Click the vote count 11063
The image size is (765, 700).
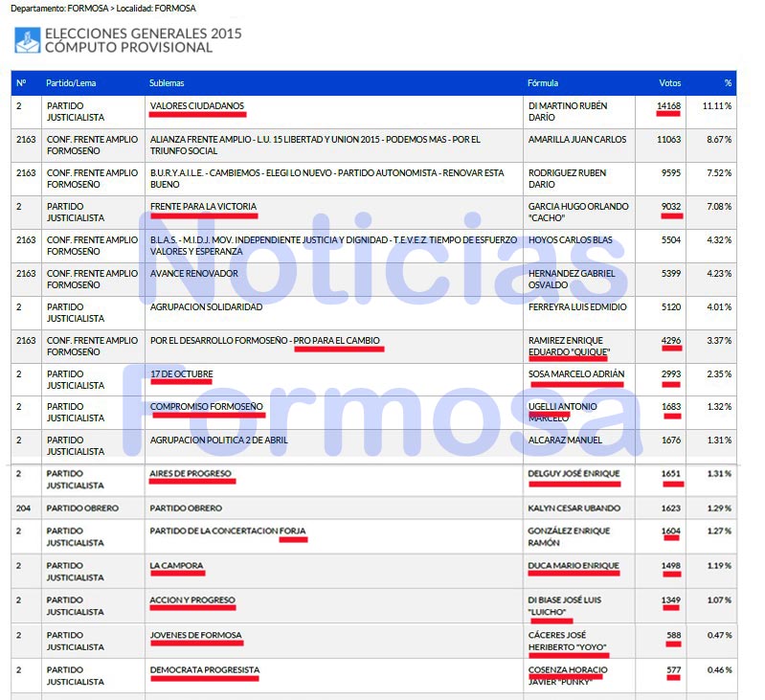tap(668, 140)
